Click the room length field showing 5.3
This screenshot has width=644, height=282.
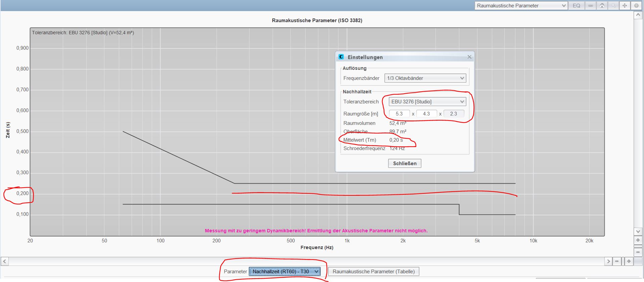(399, 114)
